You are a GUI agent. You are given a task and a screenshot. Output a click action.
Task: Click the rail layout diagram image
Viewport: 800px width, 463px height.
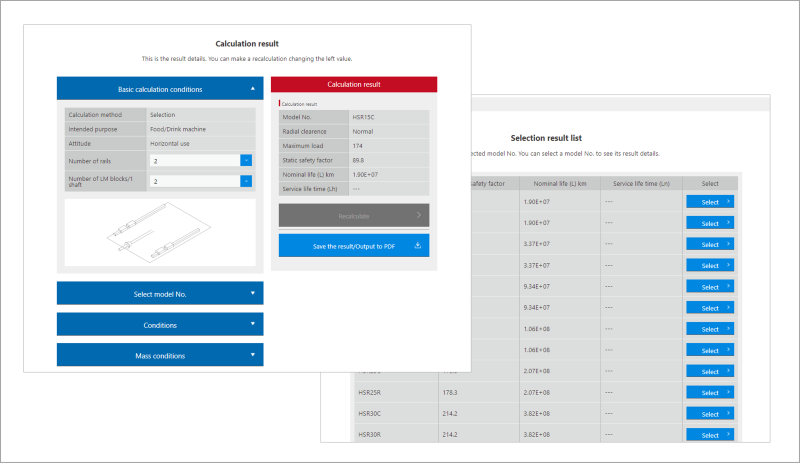tap(160, 234)
